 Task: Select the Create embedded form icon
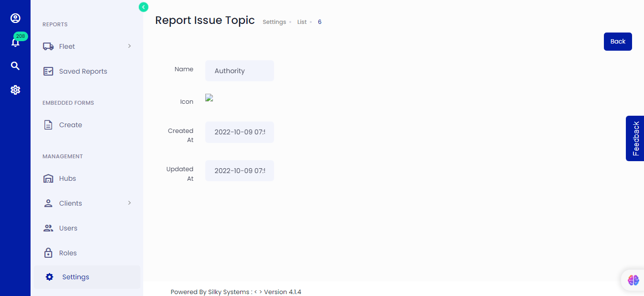pos(48,124)
